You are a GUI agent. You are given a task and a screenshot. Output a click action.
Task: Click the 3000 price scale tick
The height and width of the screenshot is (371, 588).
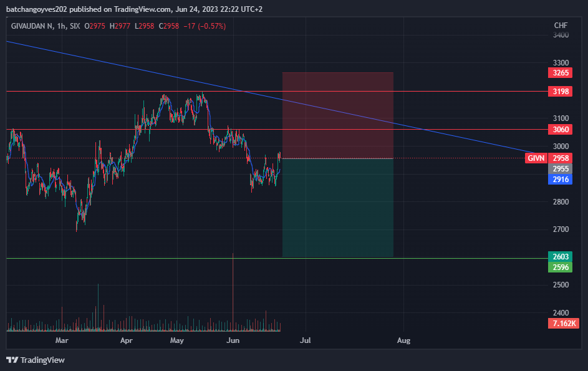(x=561, y=147)
